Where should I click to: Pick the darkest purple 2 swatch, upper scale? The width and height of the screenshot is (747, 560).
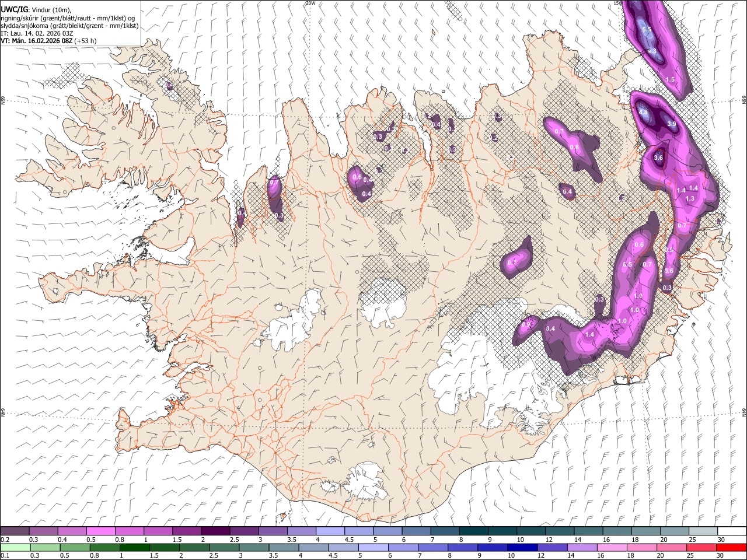215,531
